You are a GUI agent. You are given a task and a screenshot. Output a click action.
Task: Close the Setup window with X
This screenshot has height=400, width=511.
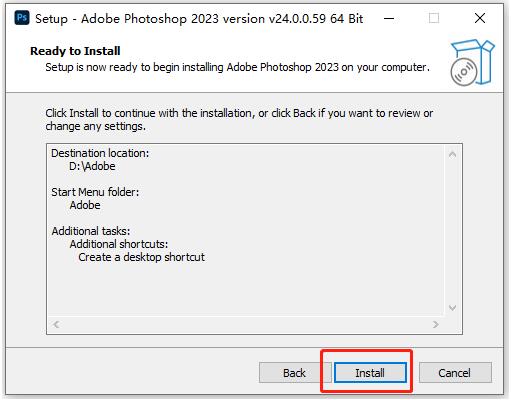coord(480,18)
